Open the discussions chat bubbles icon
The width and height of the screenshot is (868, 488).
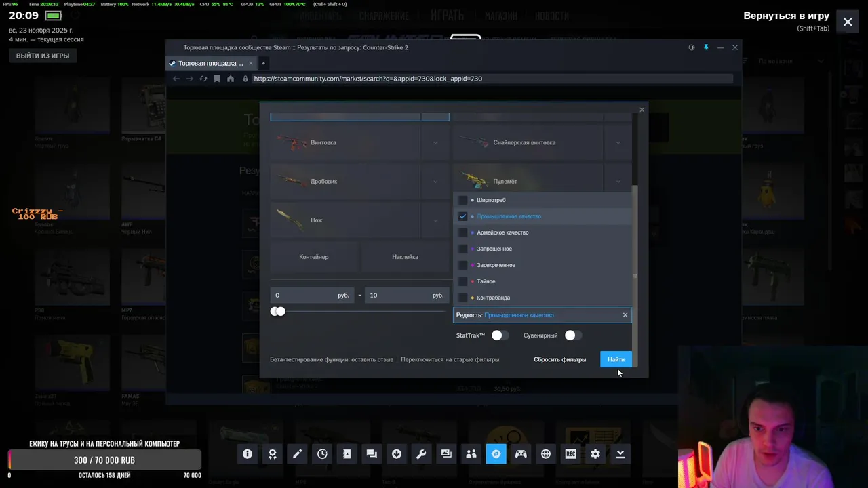point(372,454)
